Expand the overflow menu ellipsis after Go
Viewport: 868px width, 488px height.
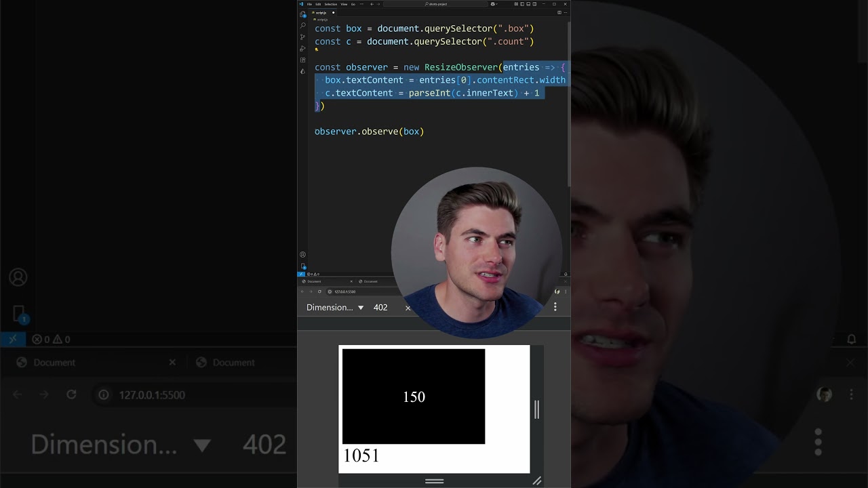(x=361, y=4)
